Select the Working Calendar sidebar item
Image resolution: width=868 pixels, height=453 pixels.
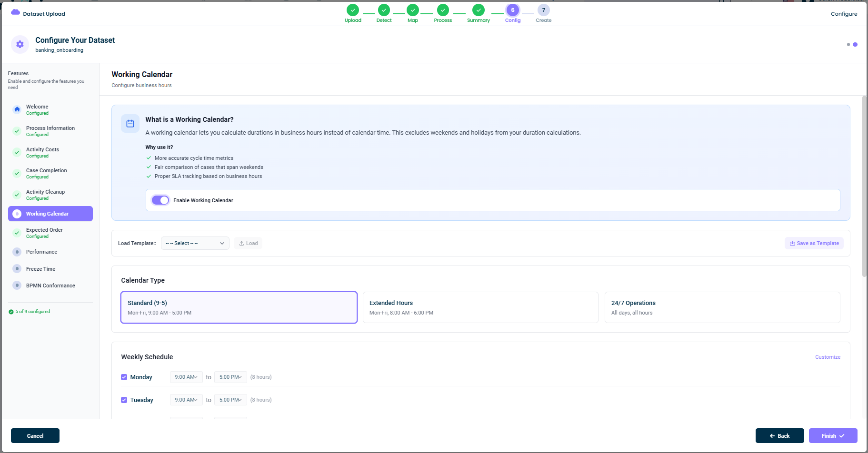click(50, 214)
